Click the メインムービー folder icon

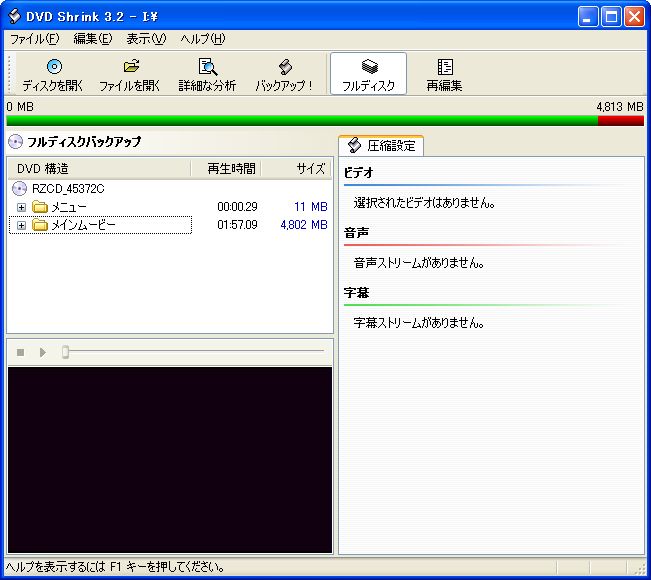coord(40,225)
